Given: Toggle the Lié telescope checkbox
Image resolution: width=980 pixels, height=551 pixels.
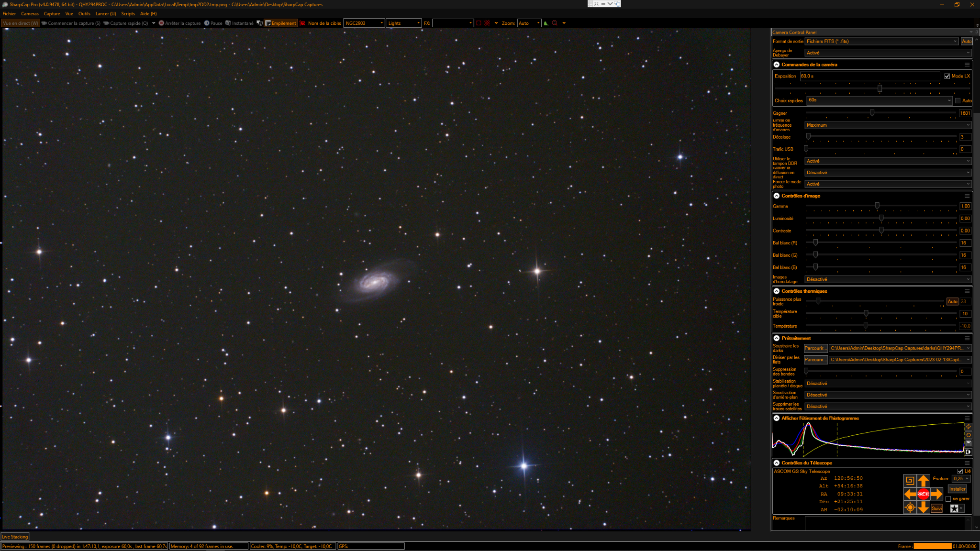Looking at the screenshot, I should click(x=959, y=471).
